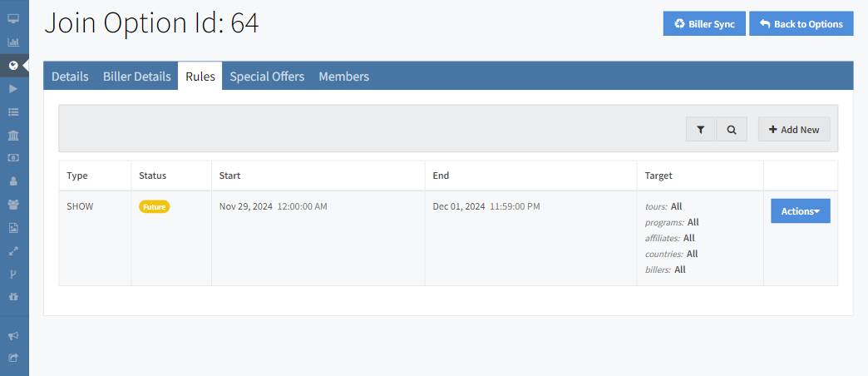Open the bank building sidebar icon

coord(13,135)
